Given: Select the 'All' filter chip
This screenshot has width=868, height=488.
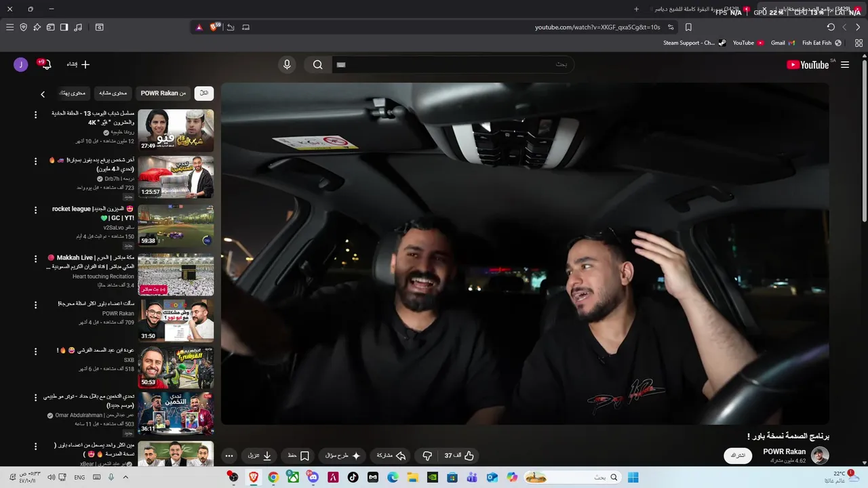Looking at the screenshot, I should coord(203,93).
